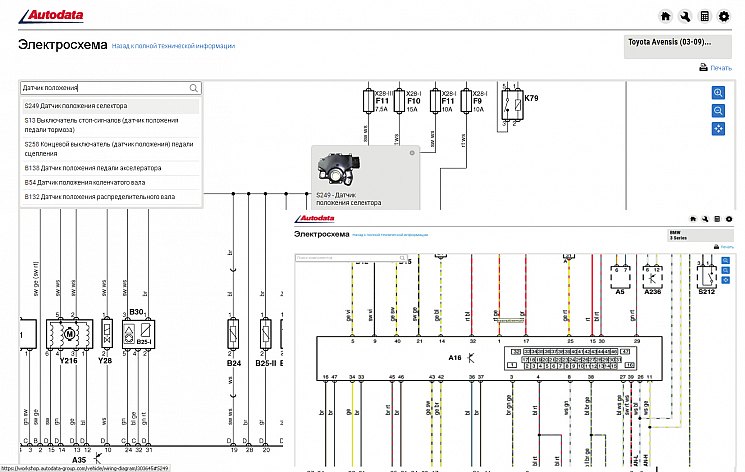Open the calculator icon in the header
Image resolution: width=745 pixels, height=472 pixels.
pyautogui.click(x=704, y=16)
